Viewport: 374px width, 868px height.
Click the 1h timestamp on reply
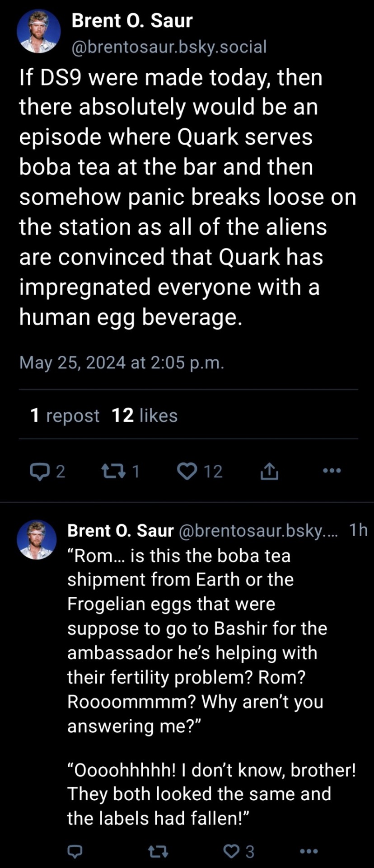[x=358, y=530]
